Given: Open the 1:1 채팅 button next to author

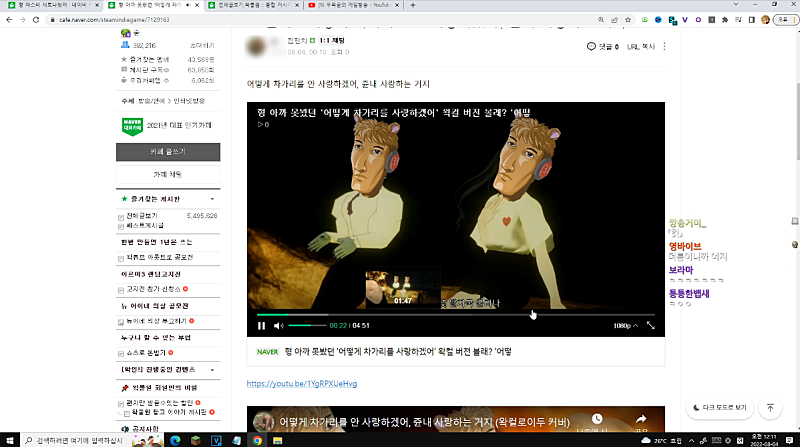Looking at the screenshot, I should point(332,40).
